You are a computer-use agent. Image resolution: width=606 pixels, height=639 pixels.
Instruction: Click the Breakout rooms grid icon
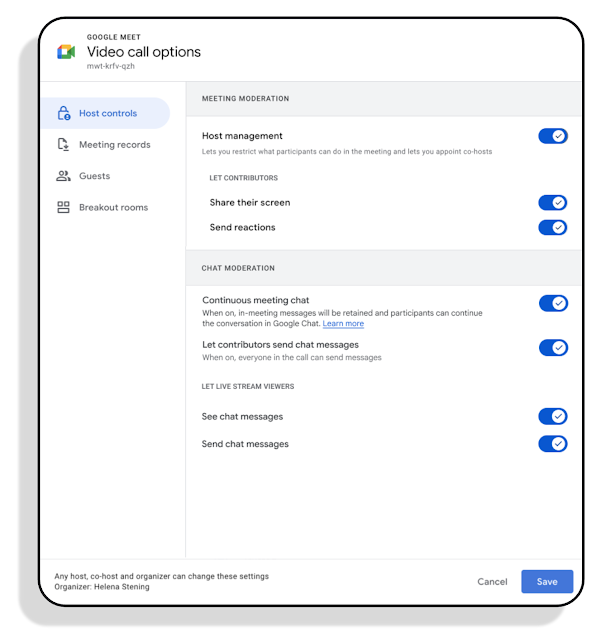[63, 208]
